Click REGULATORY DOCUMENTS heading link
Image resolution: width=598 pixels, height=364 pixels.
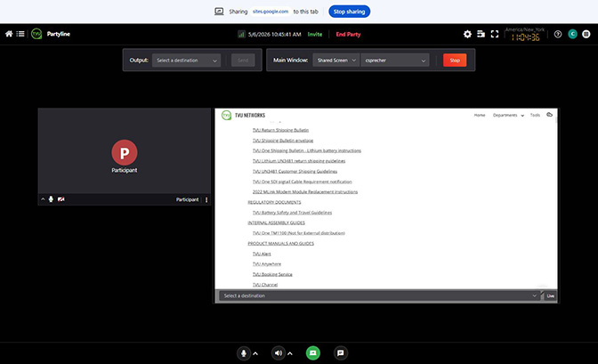(x=274, y=202)
